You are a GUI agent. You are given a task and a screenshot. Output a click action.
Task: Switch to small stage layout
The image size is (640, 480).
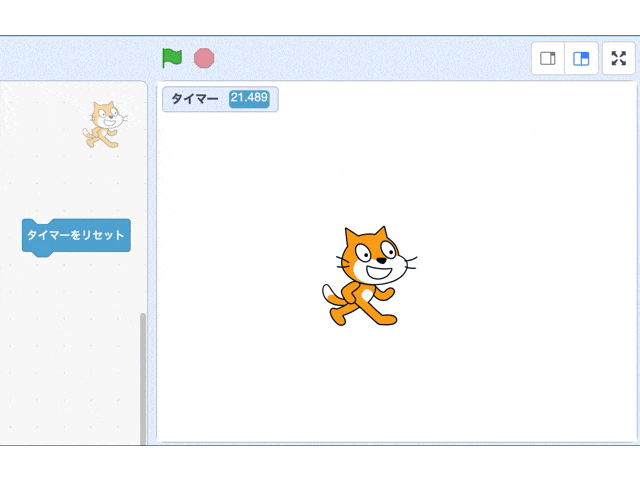click(548, 58)
